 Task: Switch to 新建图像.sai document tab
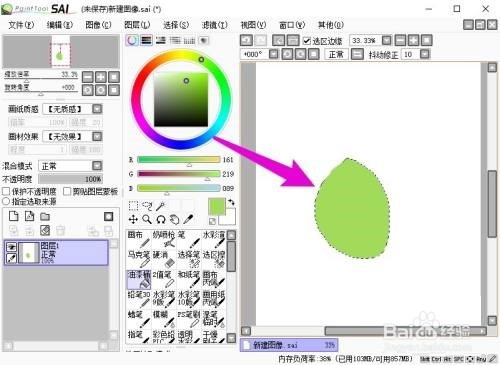click(x=289, y=345)
